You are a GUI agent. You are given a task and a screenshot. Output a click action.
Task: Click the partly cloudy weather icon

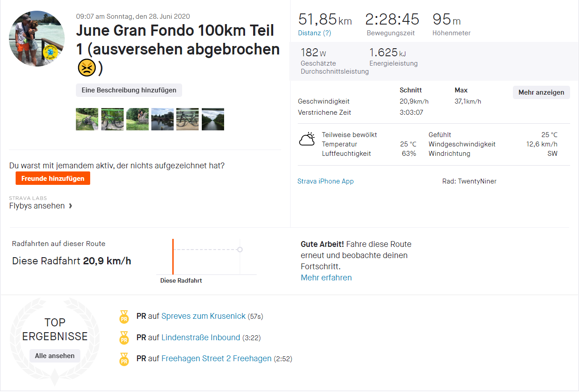coord(307,139)
